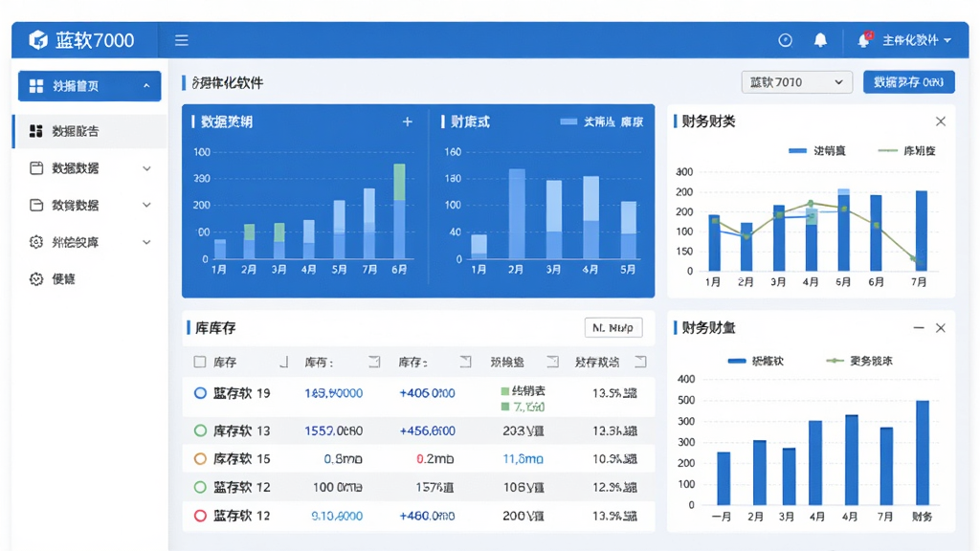Click the sort icon of the percentage column

click(x=640, y=362)
